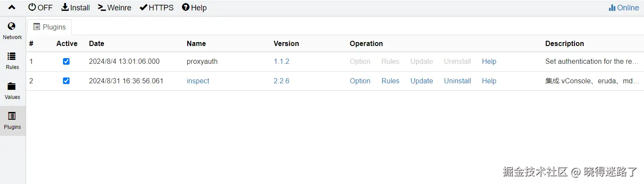Screen dimensions: 644x184
Task: Open the Values folder icon in sidebar
Action: (12, 86)
